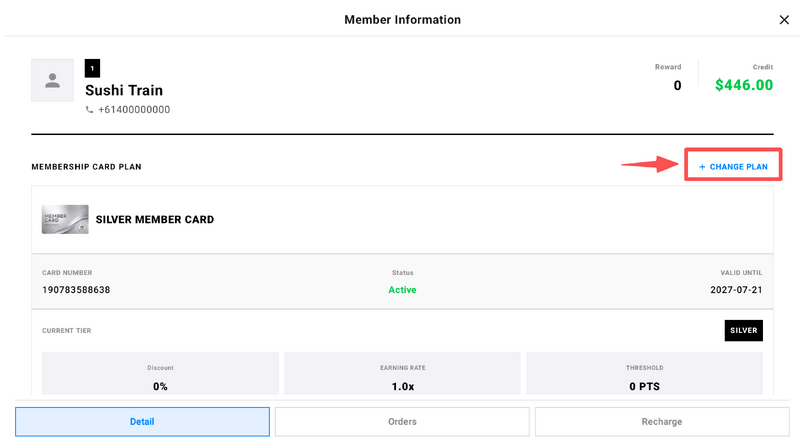The height and width of the screenshot is (444, 800).
Task: Switch to the Orders tab
Action: click(x=402, y=422)
